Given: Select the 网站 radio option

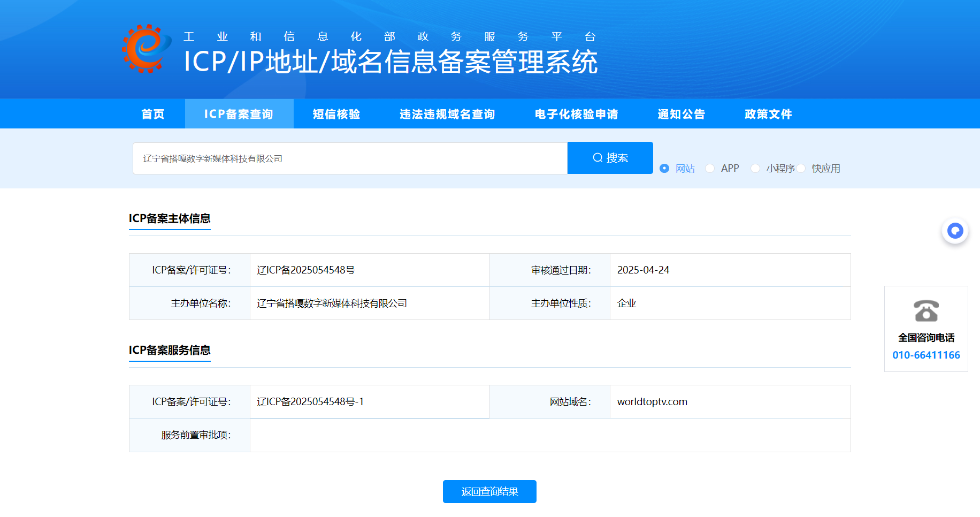Looking at the screenshot, I should tap(664, 168).
